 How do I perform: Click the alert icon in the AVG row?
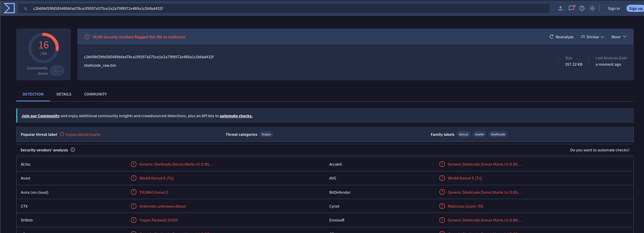pos(442,178)
